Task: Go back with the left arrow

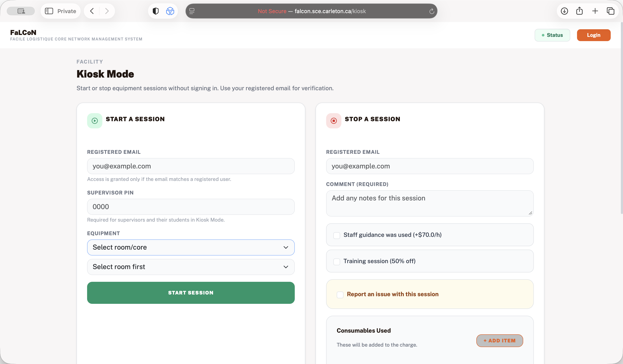Action: (x=92, y=11)
